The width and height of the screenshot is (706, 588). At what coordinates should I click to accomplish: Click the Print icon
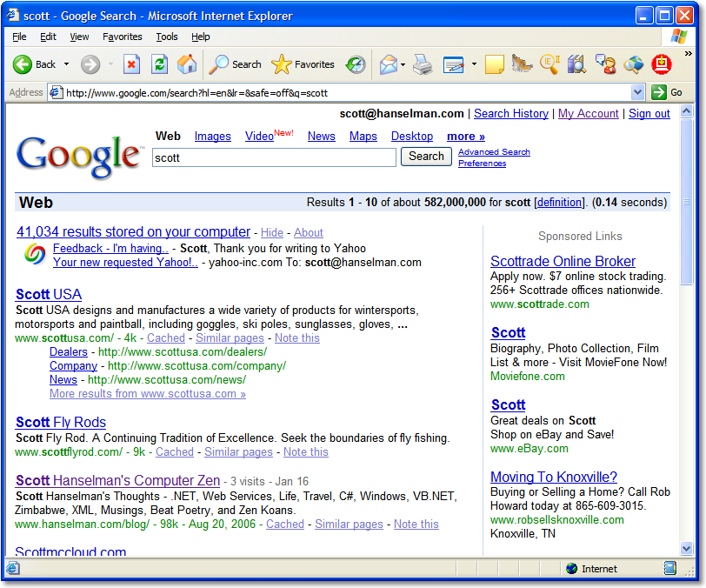[x=423, y=64]
